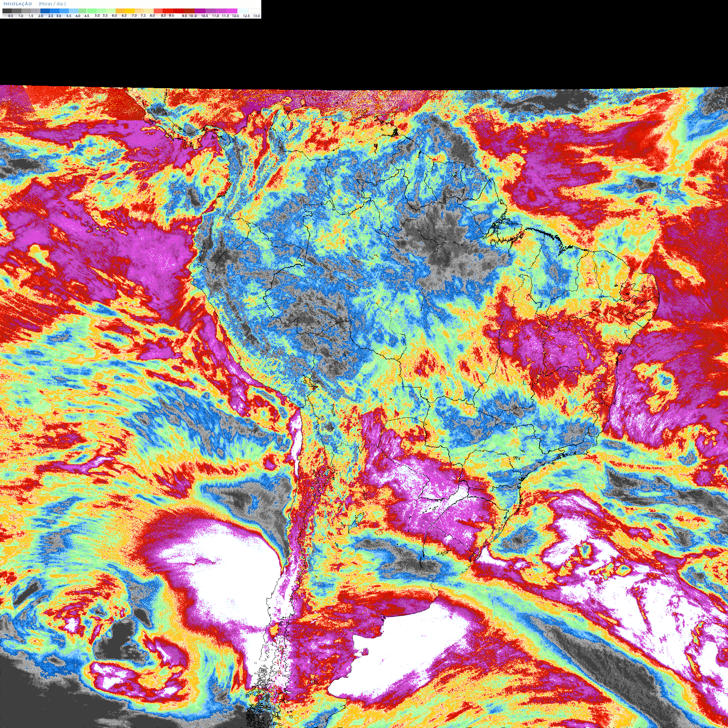The height and width of the screenshot is (728, 728).
Task: Select the darkest blue legend swatch
Action: click(x=45, y=11)
